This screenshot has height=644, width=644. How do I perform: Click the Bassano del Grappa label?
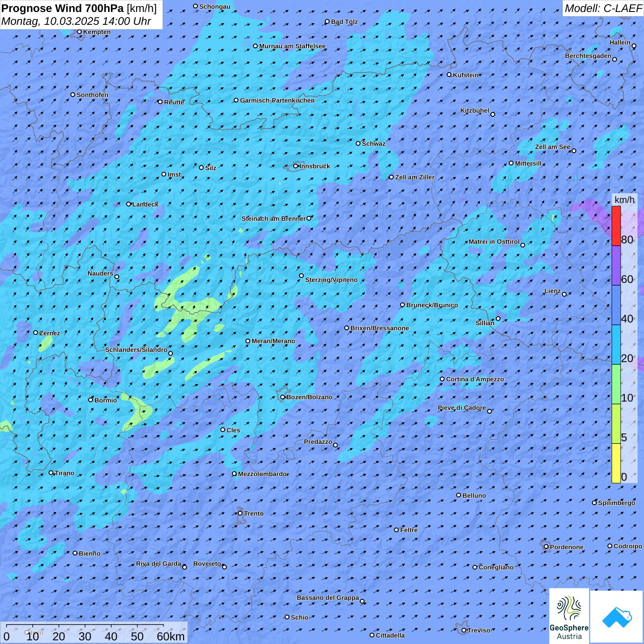tap(328, 598)
